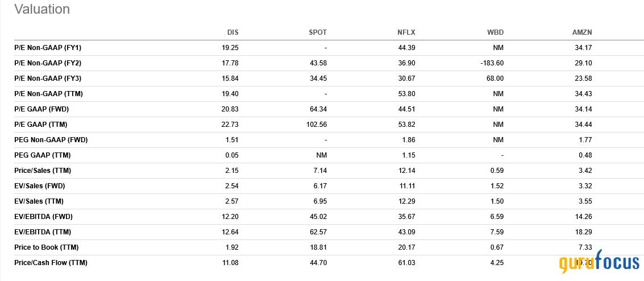Screen dimensions: 644x281
Task: Click WBD's -183.60 P/E value
Action: (492, 63)
